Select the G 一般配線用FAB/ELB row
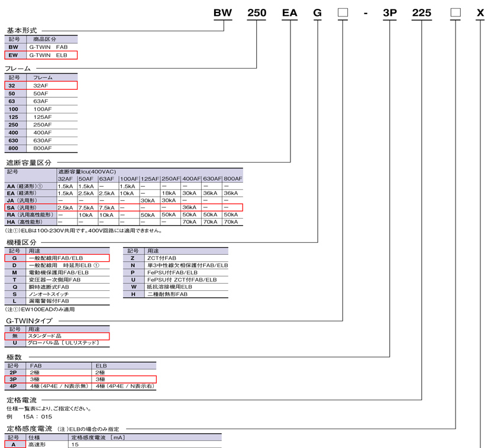 pos(57,258)
